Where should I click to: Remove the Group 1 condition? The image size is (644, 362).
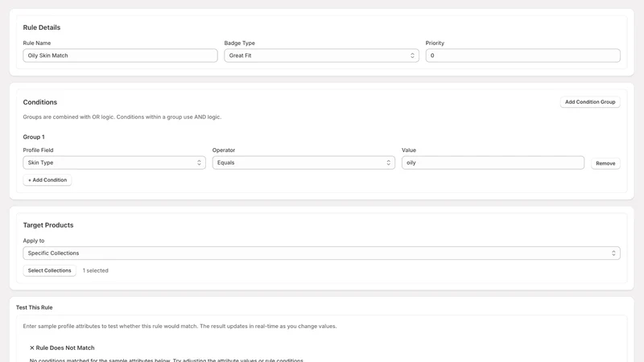click(x=605, y=163)
